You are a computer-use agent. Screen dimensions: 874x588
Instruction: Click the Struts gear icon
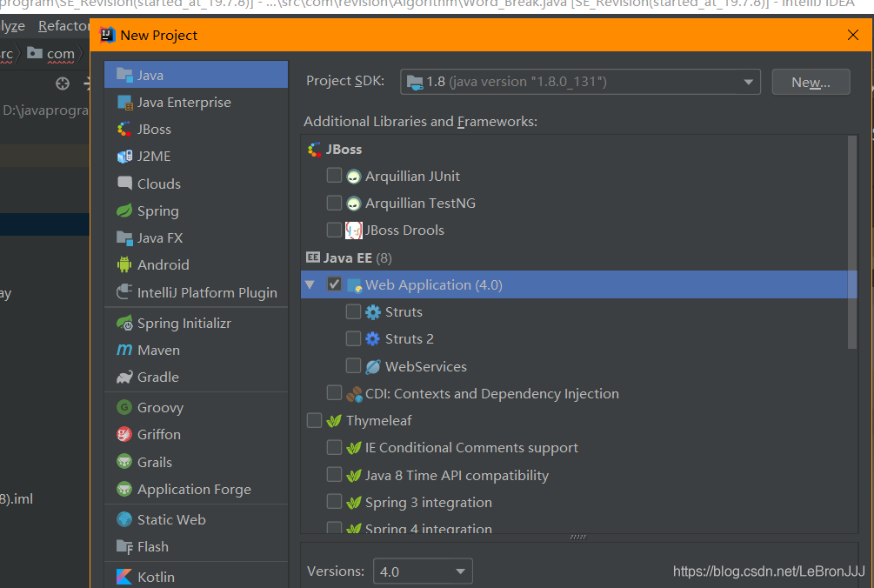pyautogui.click(x=373, y=312)
